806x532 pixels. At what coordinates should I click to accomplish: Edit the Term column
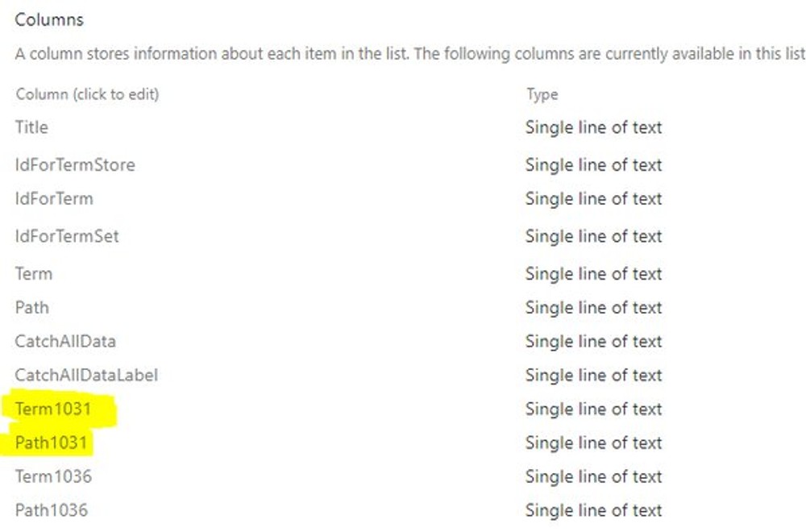[34, 273]
